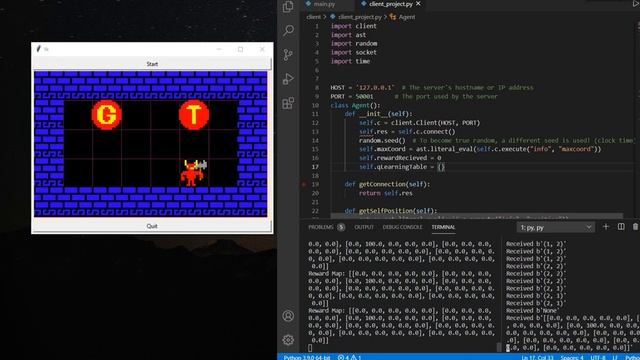The height and width of the screenshot is (360, 640).
Task: Open the Explorer view in VS Code
Action: coord(288,7)
